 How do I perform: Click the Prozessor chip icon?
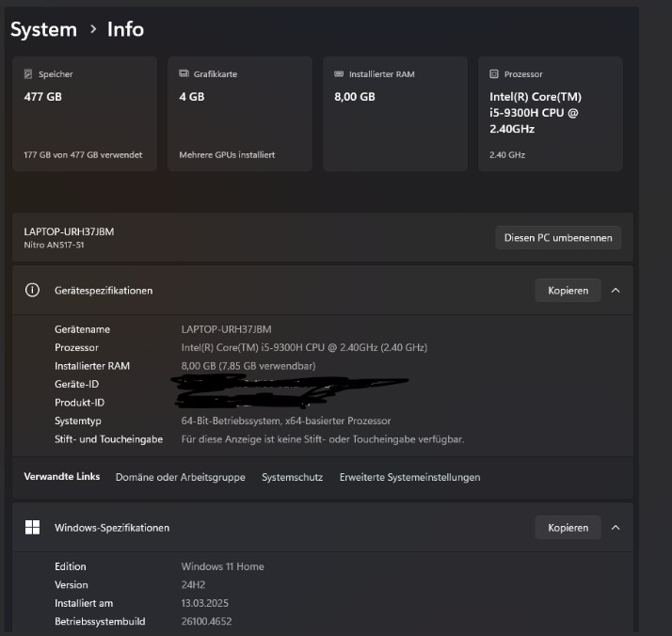494,74
